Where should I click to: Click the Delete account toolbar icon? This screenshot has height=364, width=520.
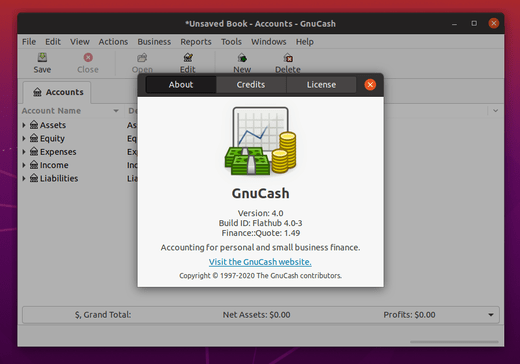point(288,58)
